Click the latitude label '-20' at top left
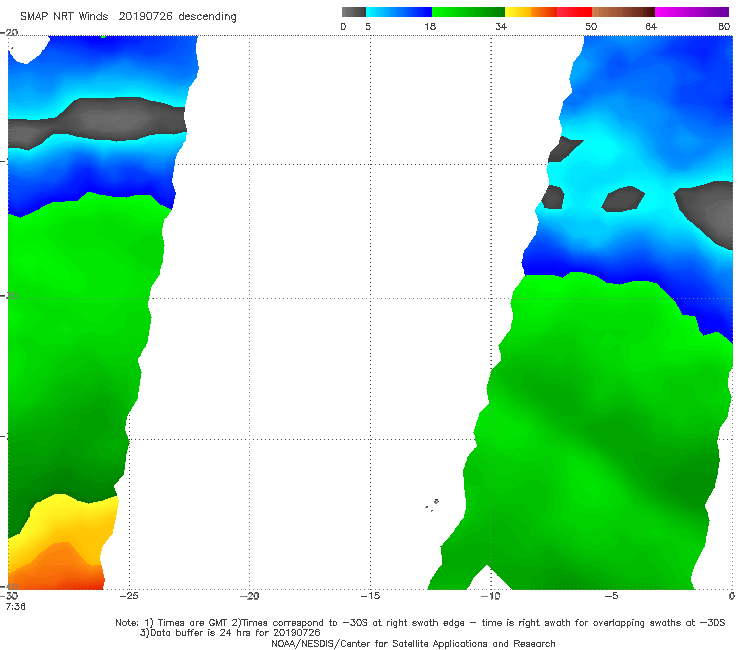Image resolution: width=740 pixels, height=650 pixels. (9, 32)
